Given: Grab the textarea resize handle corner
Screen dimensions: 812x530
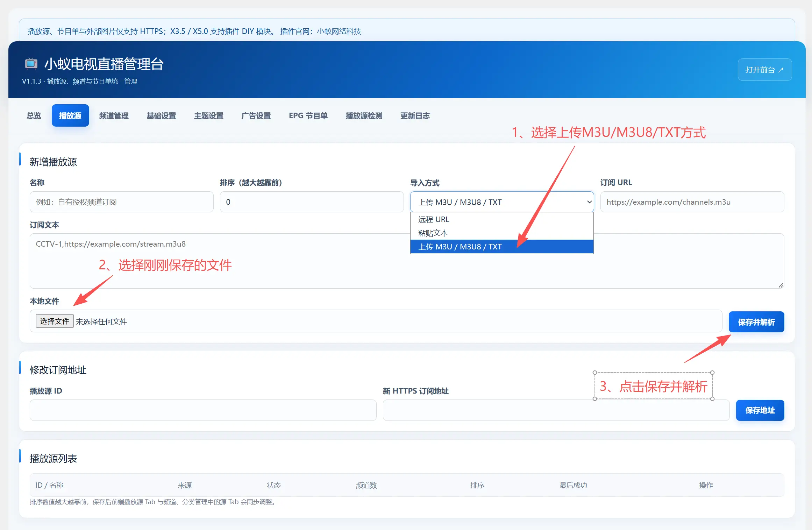Looking at the screenshot, I should (x=781, y=285).
